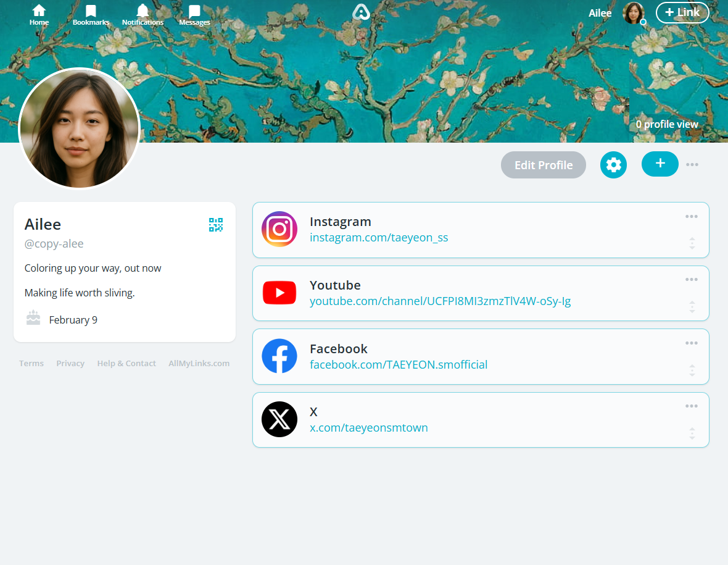Click the reorder handle on Facebook card

[x=692, y=370]
